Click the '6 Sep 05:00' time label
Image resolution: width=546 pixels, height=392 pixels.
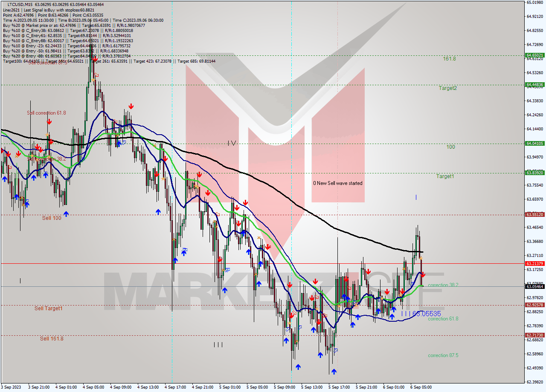click(x=421, y=387)
